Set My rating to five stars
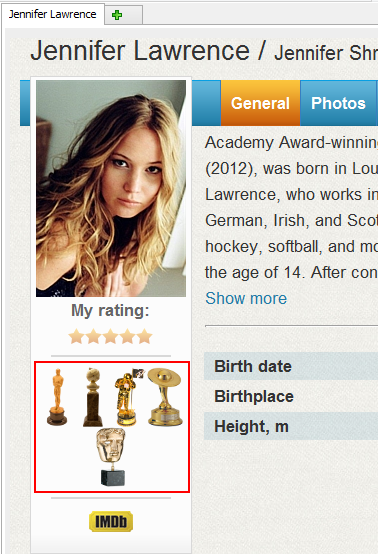Viewport: 378px width, 554px height. click(144, 336)
